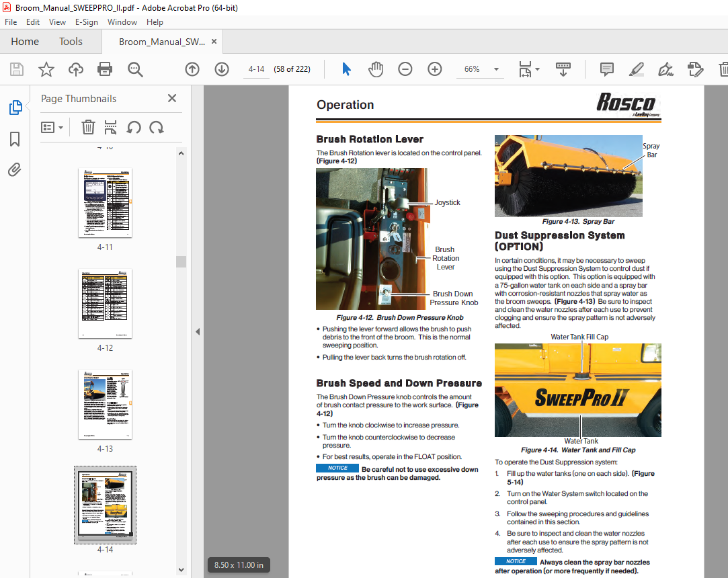Click the Brush Speed and Down Pressure heading
The height and width of the screenshot is (578, 728).
tap(399, 383)
